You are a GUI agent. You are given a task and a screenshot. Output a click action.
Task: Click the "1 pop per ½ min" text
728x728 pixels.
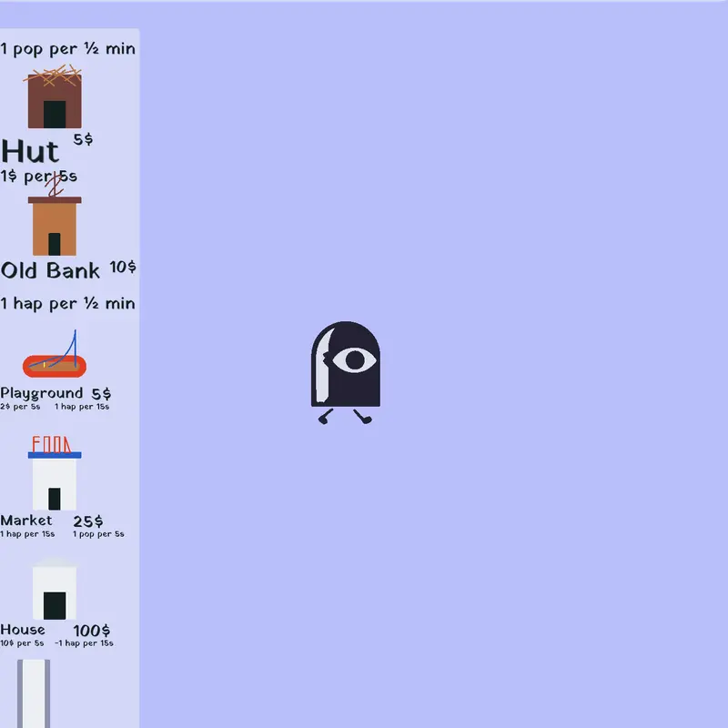67,49
